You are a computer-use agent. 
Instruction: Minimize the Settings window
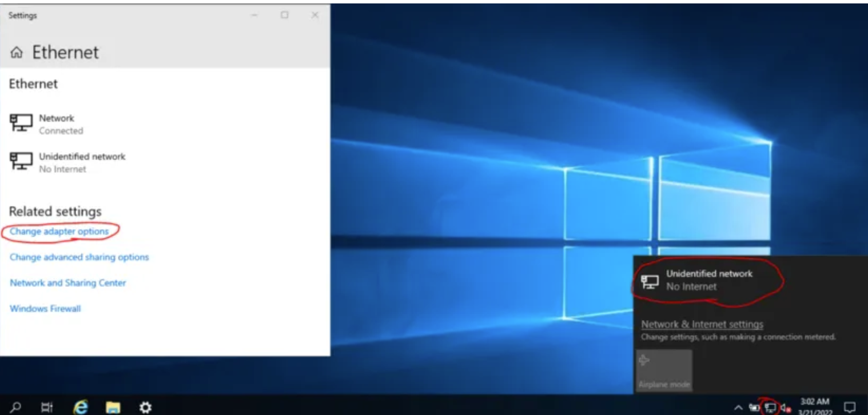click(254, 15)
